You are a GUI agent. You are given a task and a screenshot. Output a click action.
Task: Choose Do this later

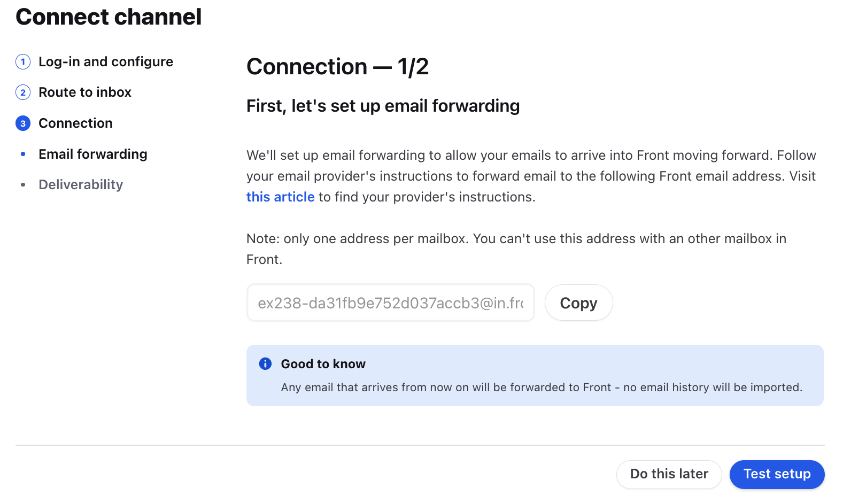click(669, 474)
